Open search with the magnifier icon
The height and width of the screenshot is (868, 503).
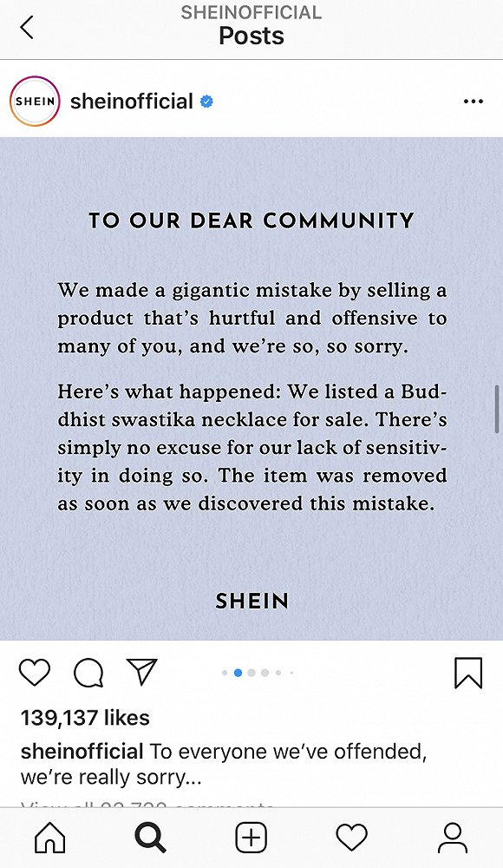pos(150,837)
